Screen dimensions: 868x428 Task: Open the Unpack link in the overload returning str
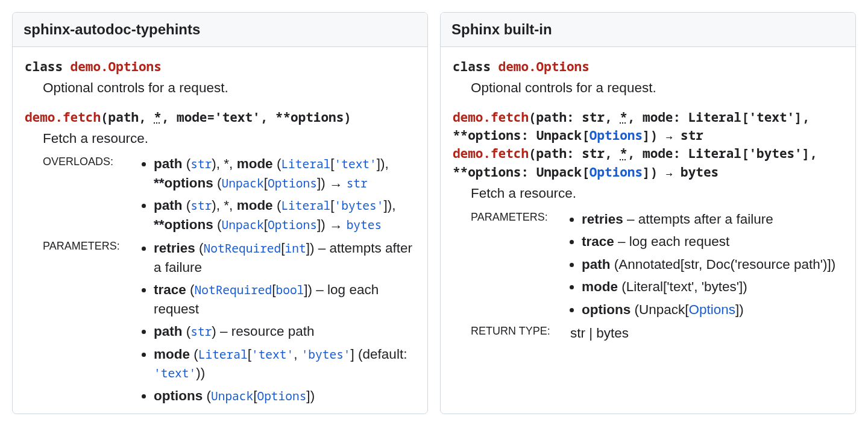242,183
